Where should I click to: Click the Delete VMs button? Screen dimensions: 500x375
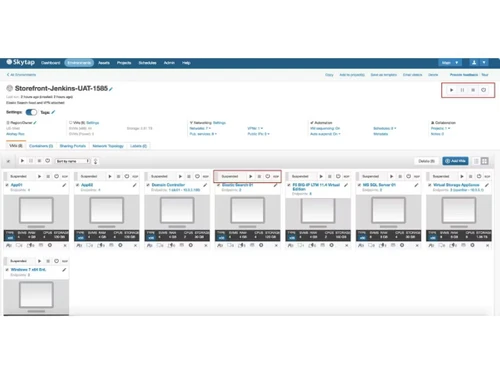point(426,161)
